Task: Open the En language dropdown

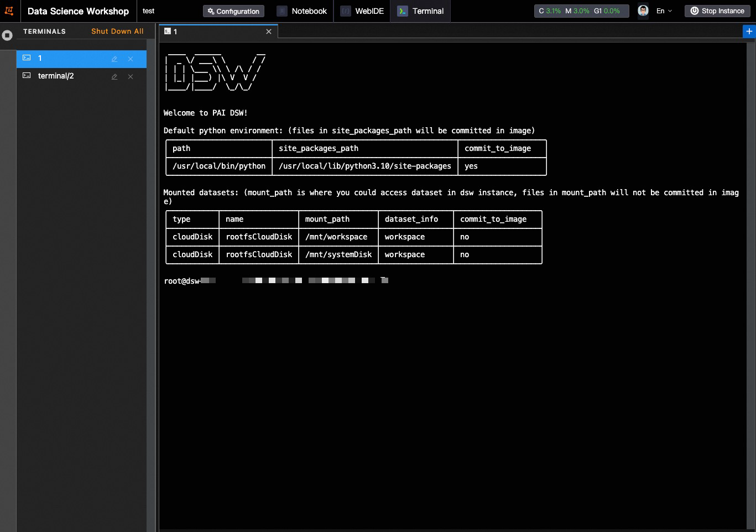Action: tap(664, 11)
